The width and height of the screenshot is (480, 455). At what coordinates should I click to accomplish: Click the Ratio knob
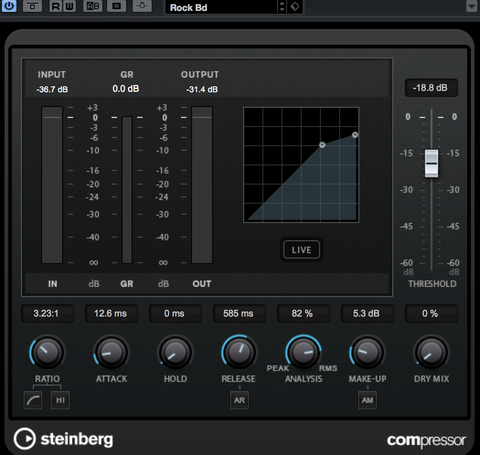(x=47, y=353)
